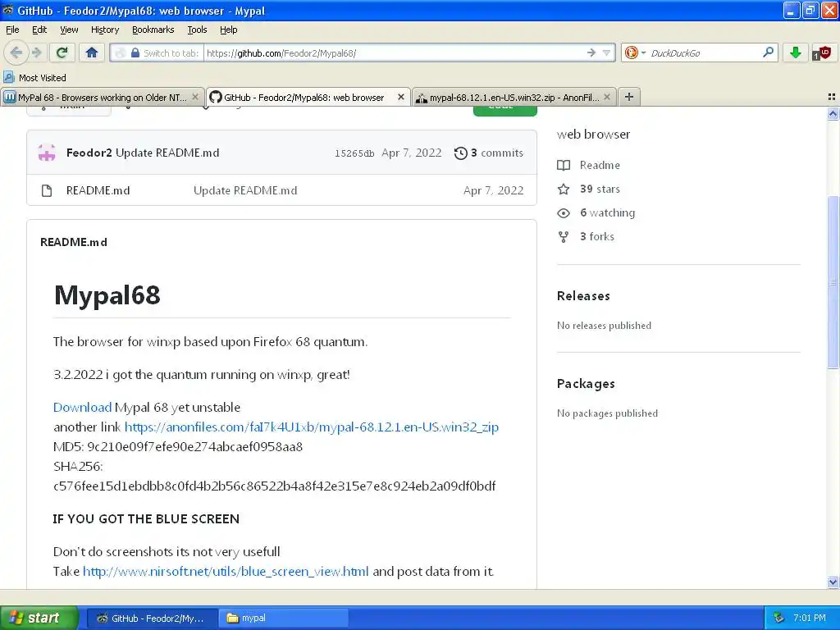This screenshot has height=630, width=840.
Task: Click the search magnifier icon
Action: (x=768, y=52)
